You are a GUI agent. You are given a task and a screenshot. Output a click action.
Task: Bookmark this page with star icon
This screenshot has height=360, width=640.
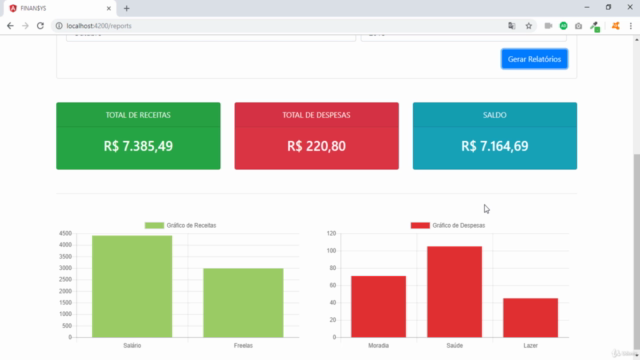[529, 26]
